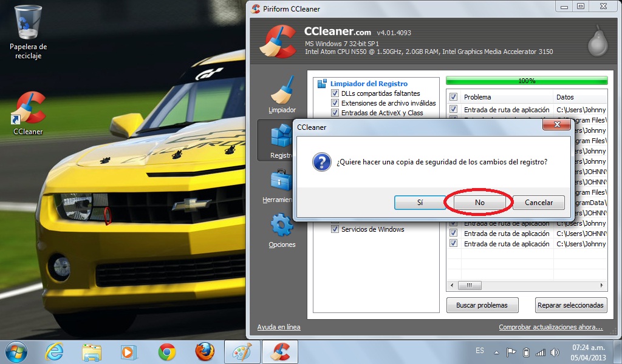Uncheck Servicios de Windows
The width and height of the screenshot is (622, 364).
tap(335, 229)
